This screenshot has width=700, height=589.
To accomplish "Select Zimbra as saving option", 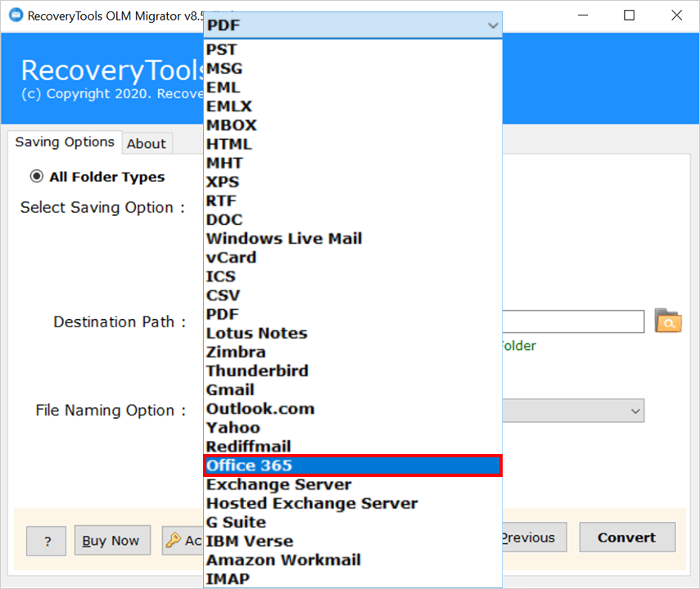I will coord(353,352).
